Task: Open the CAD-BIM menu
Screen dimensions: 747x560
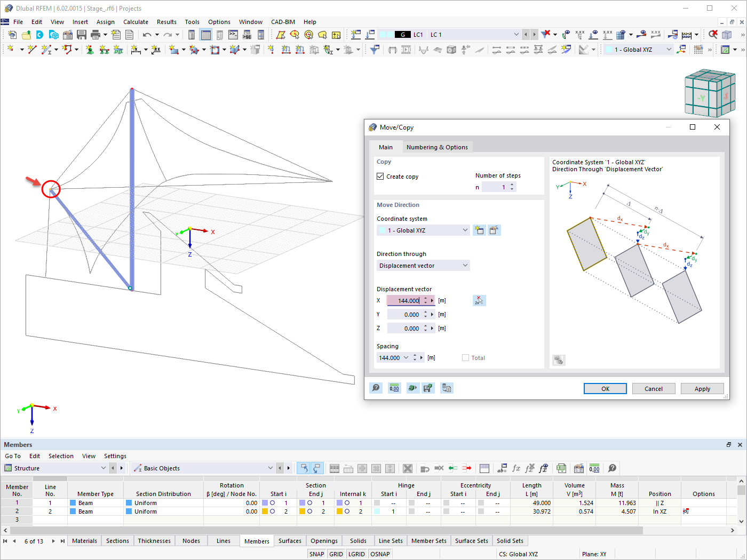Action: coord(283,22)
